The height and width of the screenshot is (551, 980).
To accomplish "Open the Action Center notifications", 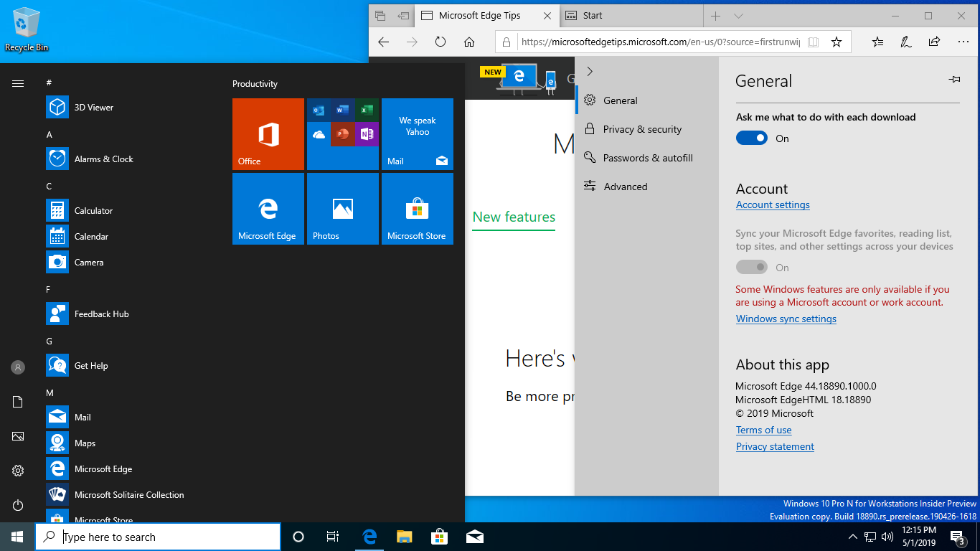I will (x=958, y=537).
